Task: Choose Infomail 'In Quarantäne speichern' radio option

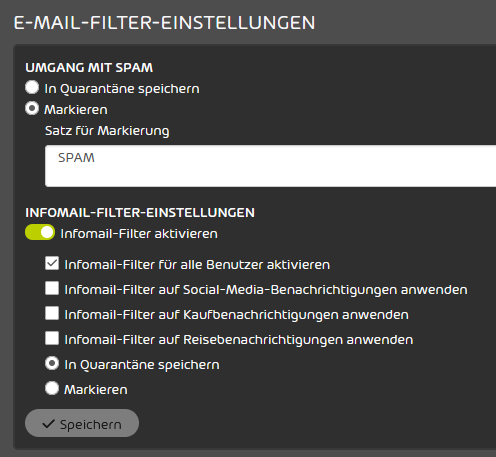Action: click(x=52, y=363)
